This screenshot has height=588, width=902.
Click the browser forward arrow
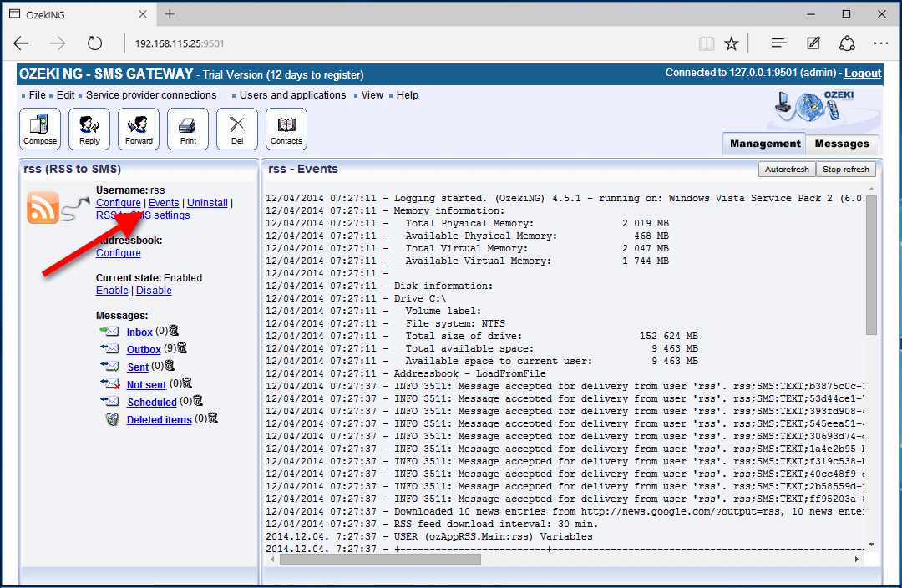[58, 43]
